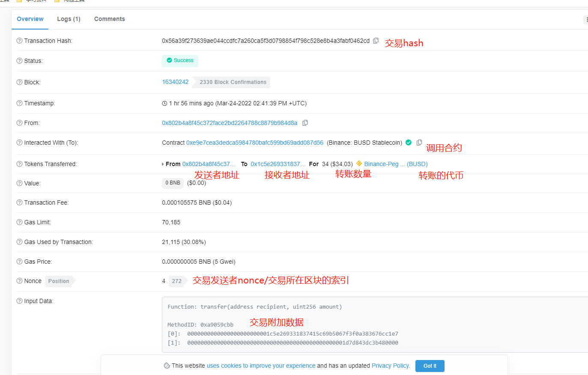The width and height of the screenshot is (588, 375).
Task: Click the Binance-Peg BUSD token icon
Action: (x=359, y=164)
